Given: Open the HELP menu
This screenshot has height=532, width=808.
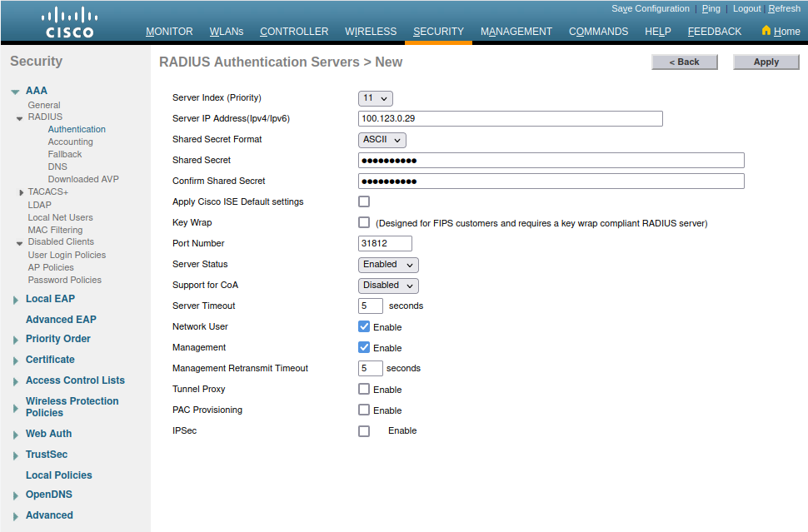Looking at the screenshot, I should [x=657, y=32].
